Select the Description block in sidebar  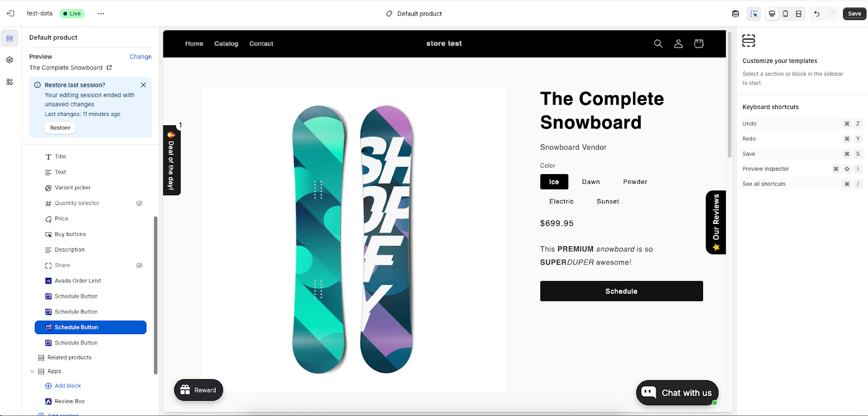[69, 250]
